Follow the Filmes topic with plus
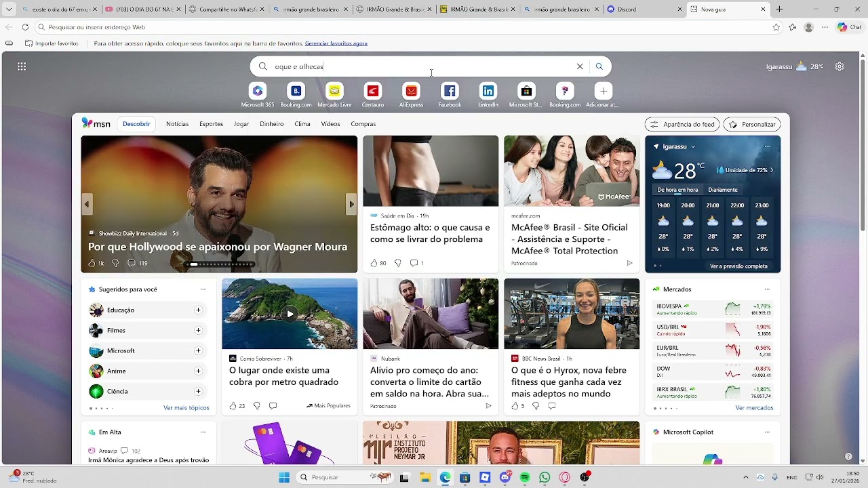This screenshot has width=868, height=488. click(198, 330)
